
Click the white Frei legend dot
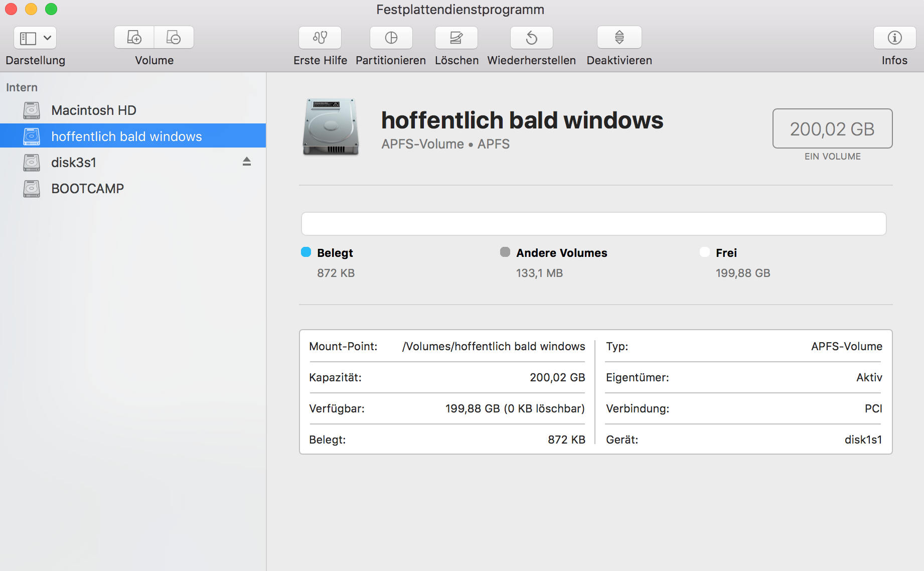coord(705,252)
